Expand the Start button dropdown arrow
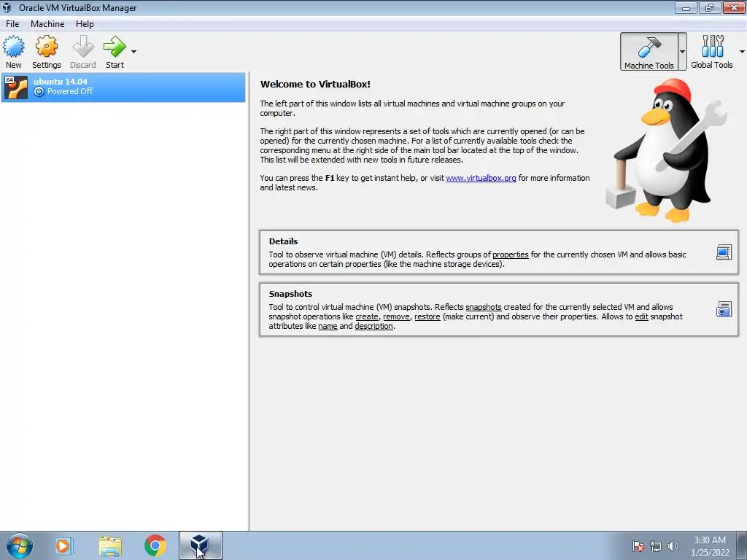This screenshot has height=560, width=747. (134, 52)
